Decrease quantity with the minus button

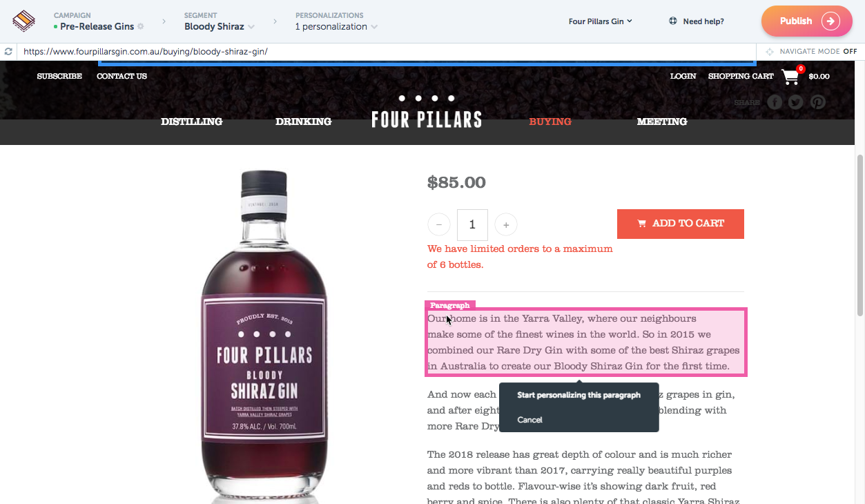click(x=439, y=225)
